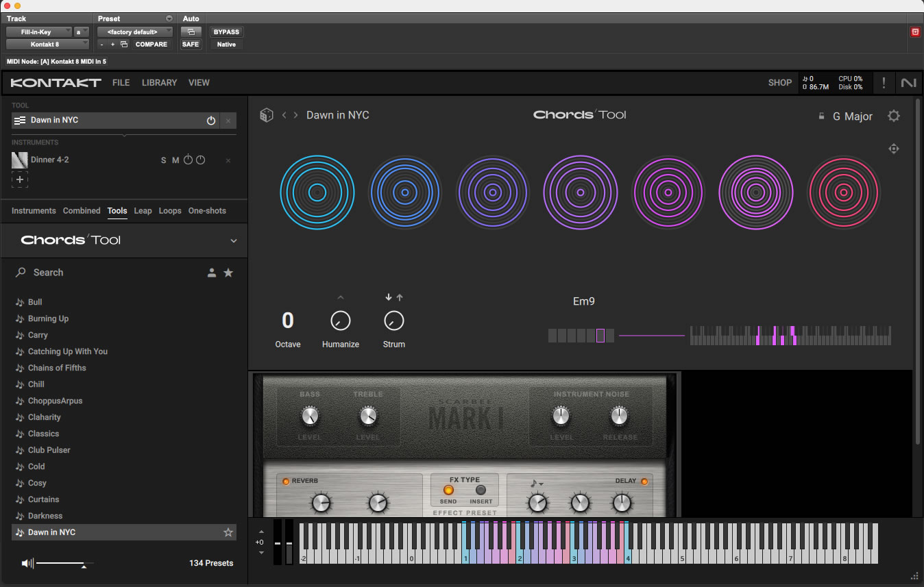
Task: Open Chords Tool settings gear
Action: pyautogui.click(x=894, y=116)
